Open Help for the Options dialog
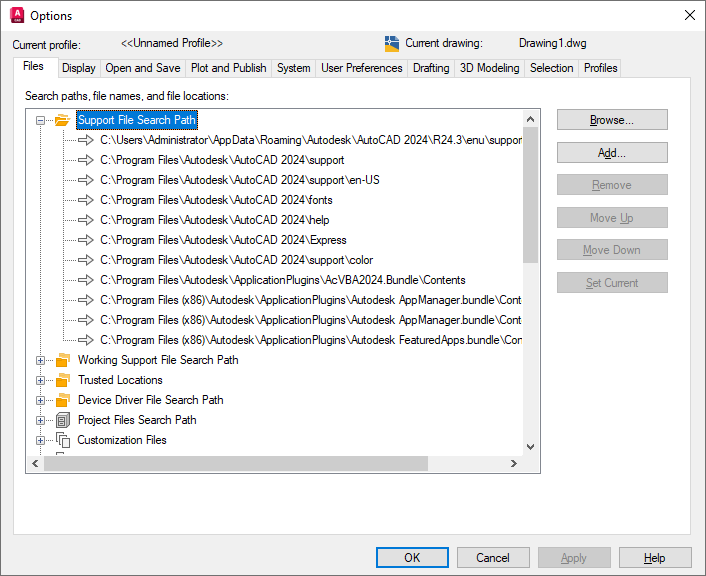This screenshot has height=576, width=706. 655,558
